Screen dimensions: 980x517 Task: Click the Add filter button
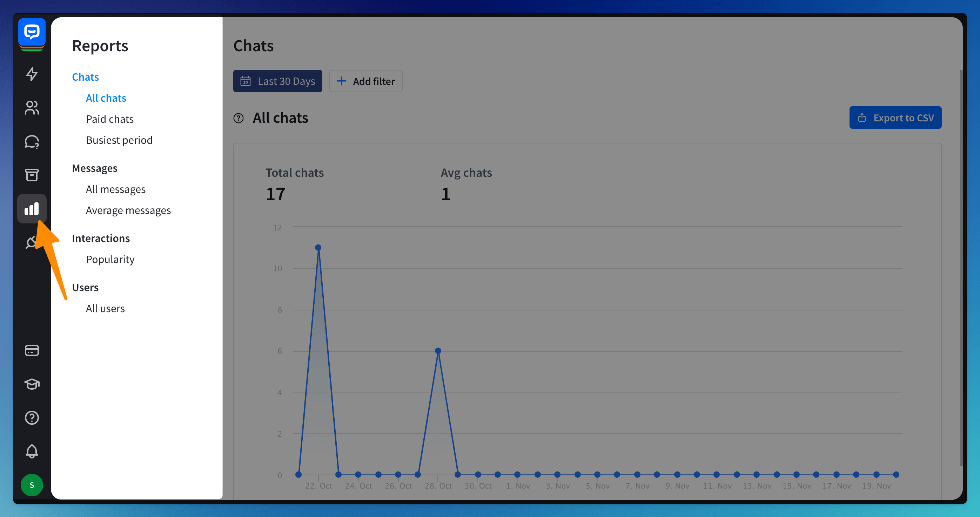point(365,81)
